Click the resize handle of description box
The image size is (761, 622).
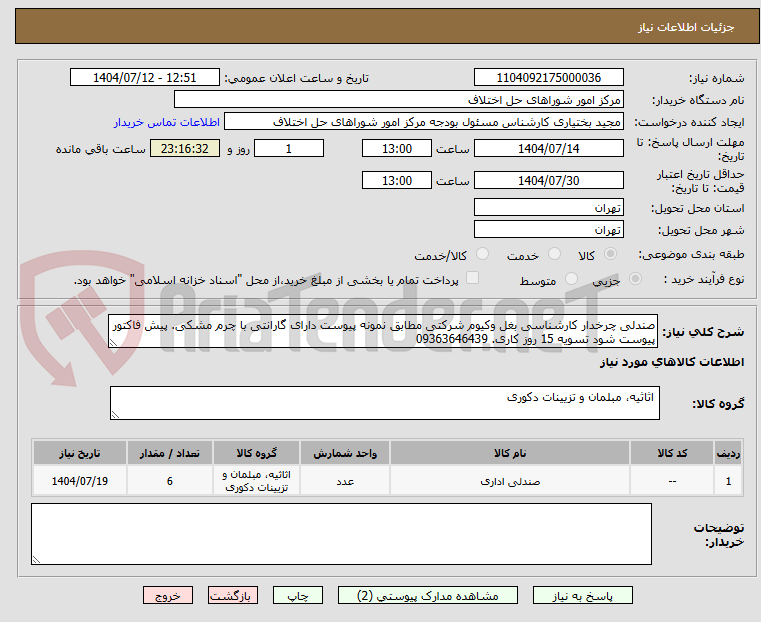114,343
